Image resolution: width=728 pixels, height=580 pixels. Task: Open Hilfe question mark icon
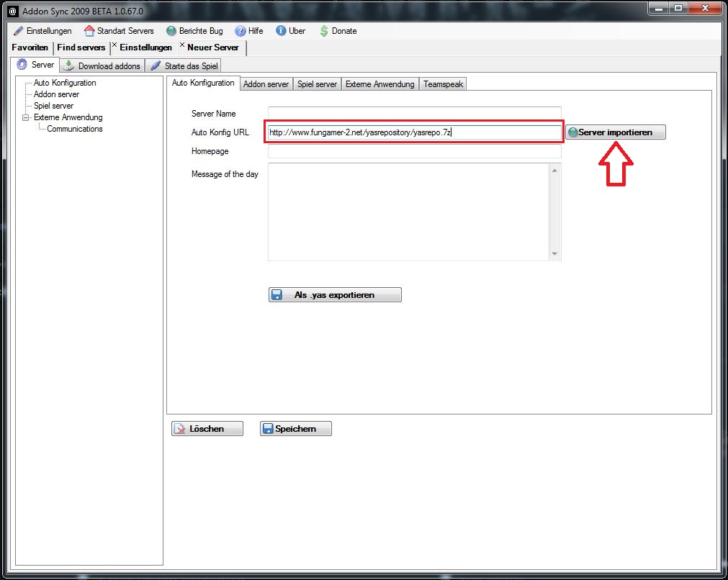(x=241, y=31)
